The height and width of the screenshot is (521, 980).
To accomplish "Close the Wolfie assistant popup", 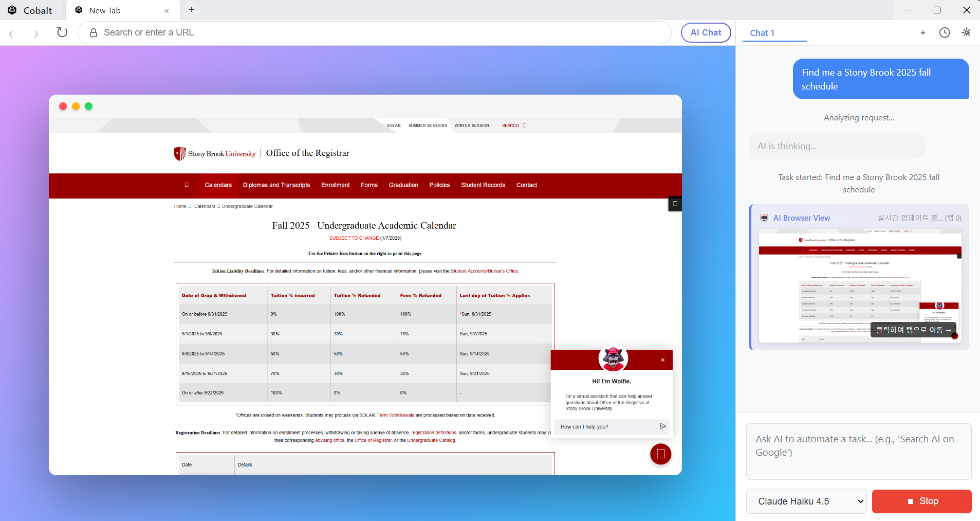I will 663,360.
